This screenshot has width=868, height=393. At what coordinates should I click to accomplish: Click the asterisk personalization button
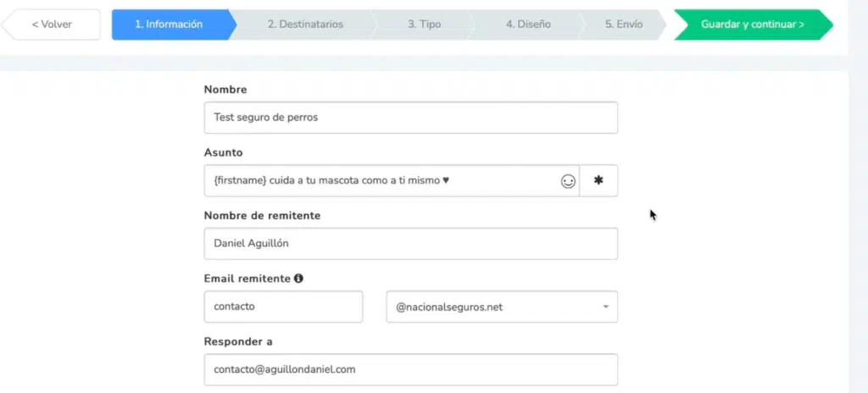(x=598, y=180)
